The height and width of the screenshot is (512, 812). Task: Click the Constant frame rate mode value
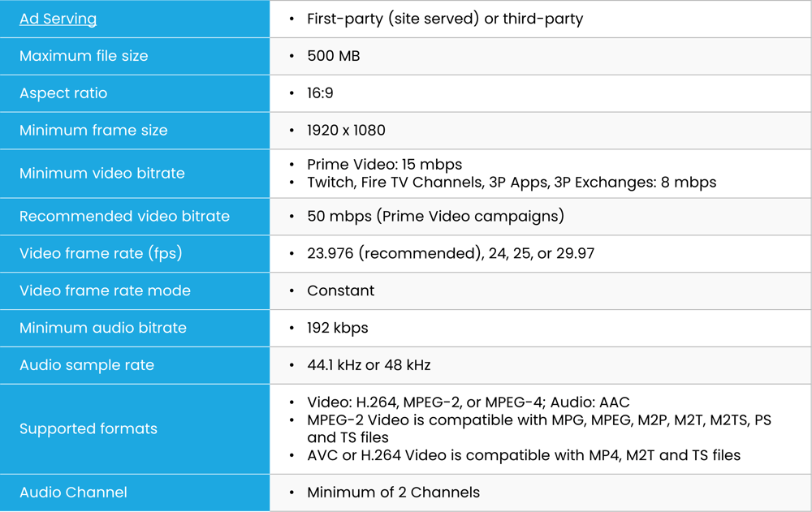click(x=340, y=290)
